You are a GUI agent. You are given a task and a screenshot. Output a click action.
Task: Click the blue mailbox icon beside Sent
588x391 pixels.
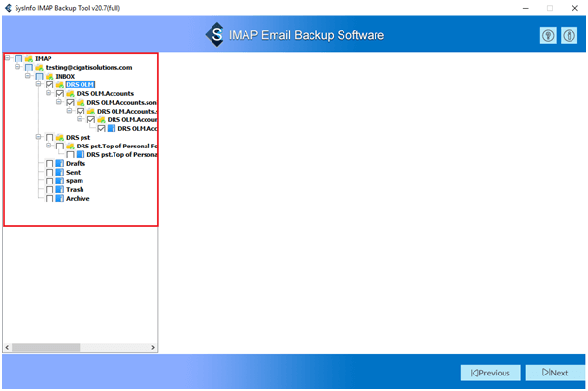click(59, 172)
